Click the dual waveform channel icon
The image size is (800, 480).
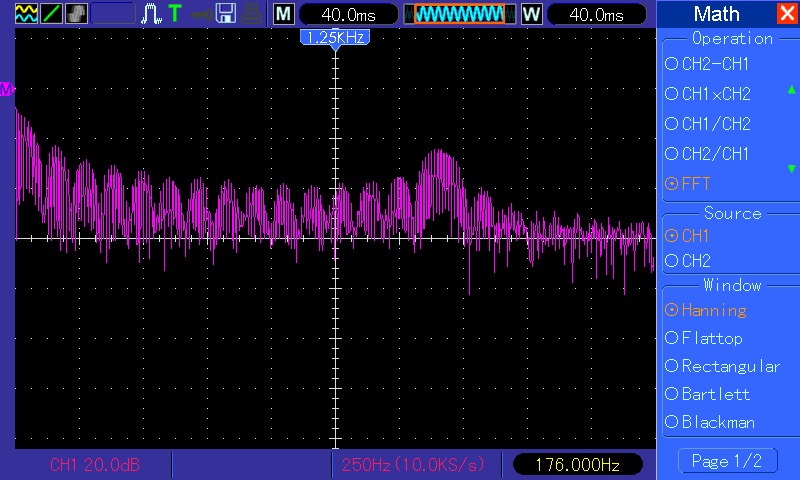click(x=27, y=14)
